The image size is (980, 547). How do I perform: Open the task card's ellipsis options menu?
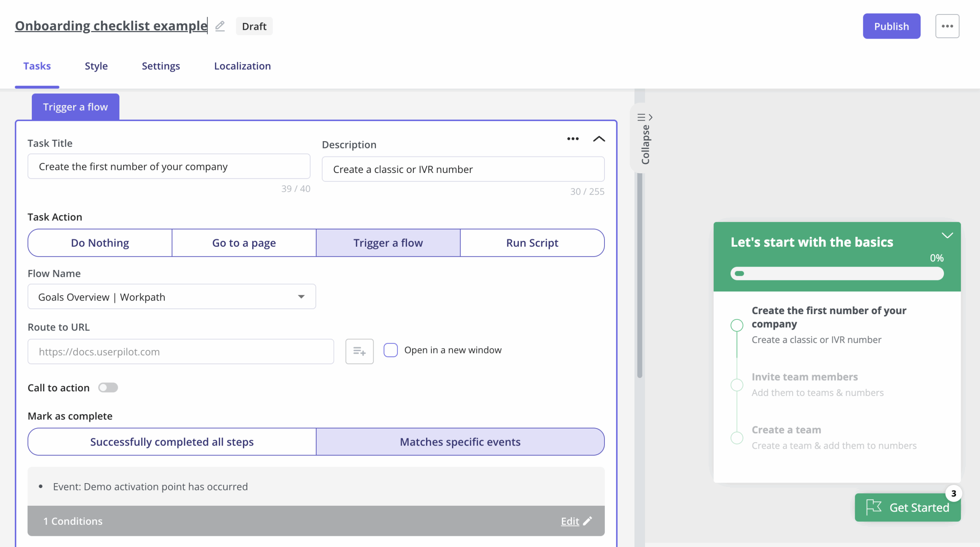point(572,139)
